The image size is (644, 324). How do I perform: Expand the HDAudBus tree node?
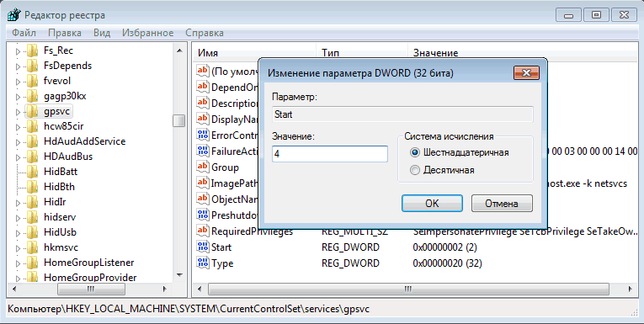(18, 157)
